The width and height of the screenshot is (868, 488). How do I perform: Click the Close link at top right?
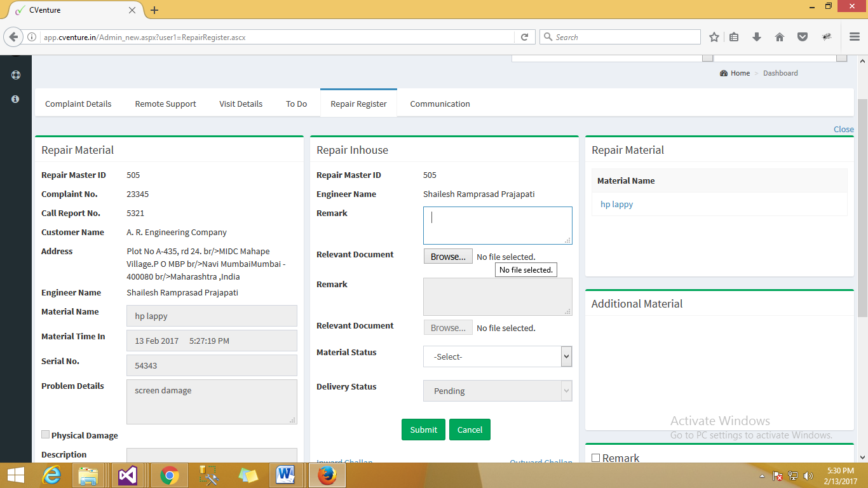click(x=844, y=129)
